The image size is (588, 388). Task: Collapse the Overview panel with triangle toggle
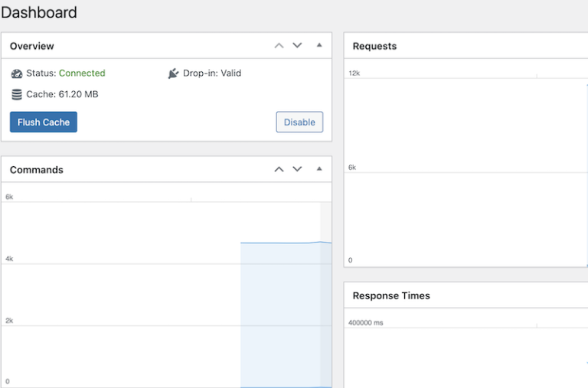point(319,46)
